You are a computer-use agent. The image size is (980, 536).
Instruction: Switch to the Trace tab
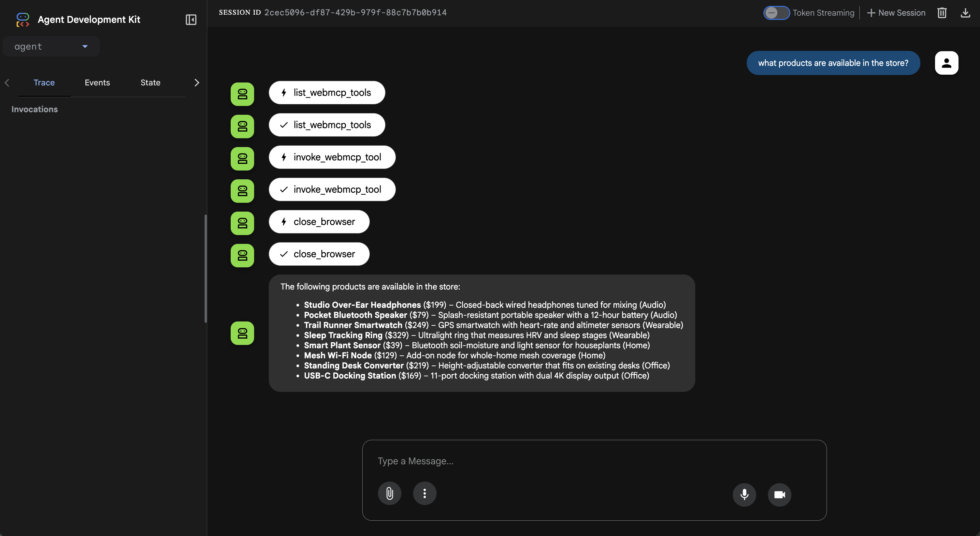[x=44, y=82]
